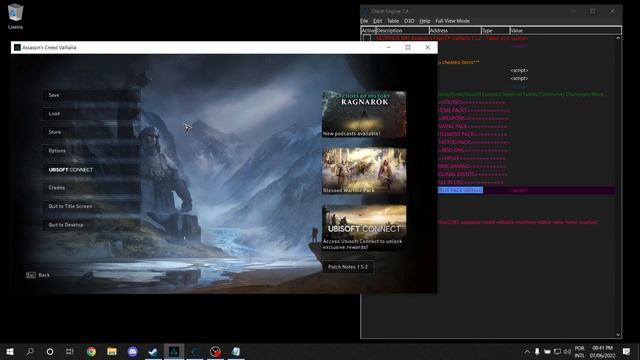Click the Value column header
The height and width of the screenshot is (360, 640).
[x=565, y=30]
